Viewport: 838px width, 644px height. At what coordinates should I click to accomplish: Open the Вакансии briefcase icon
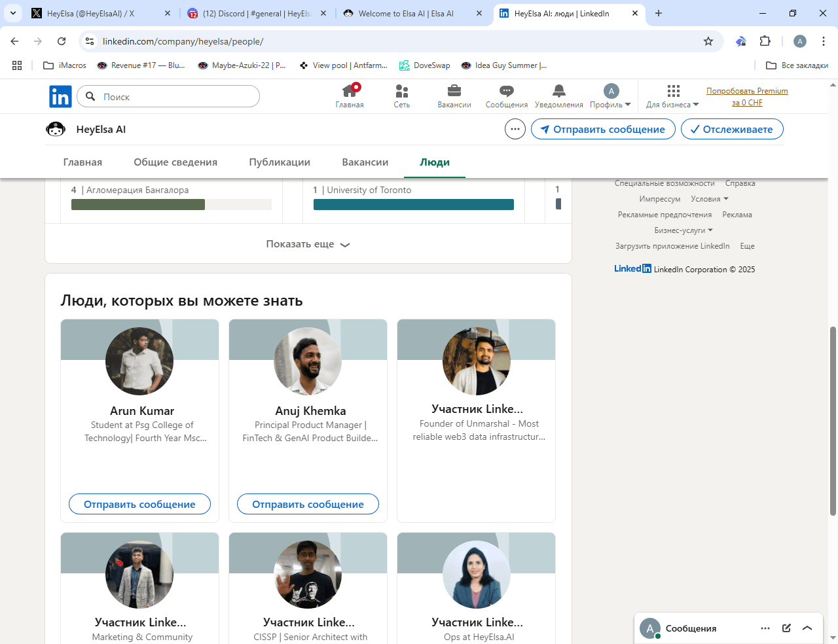click(454, 96)
